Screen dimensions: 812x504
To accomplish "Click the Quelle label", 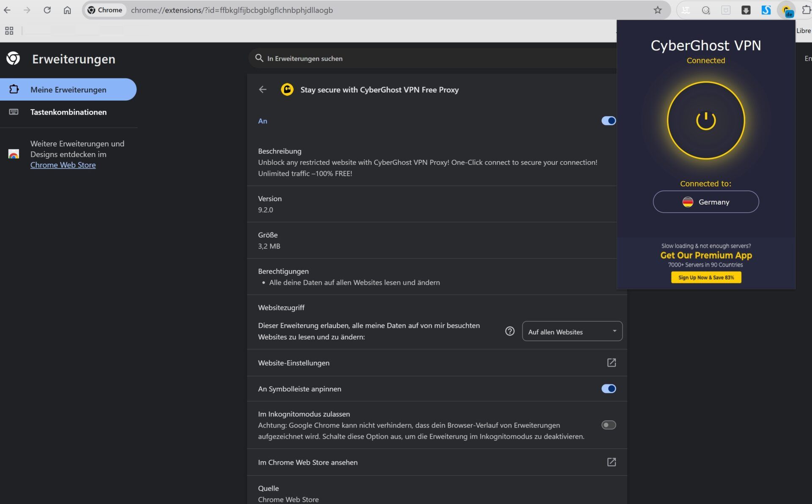I will [x=268, y=488].
